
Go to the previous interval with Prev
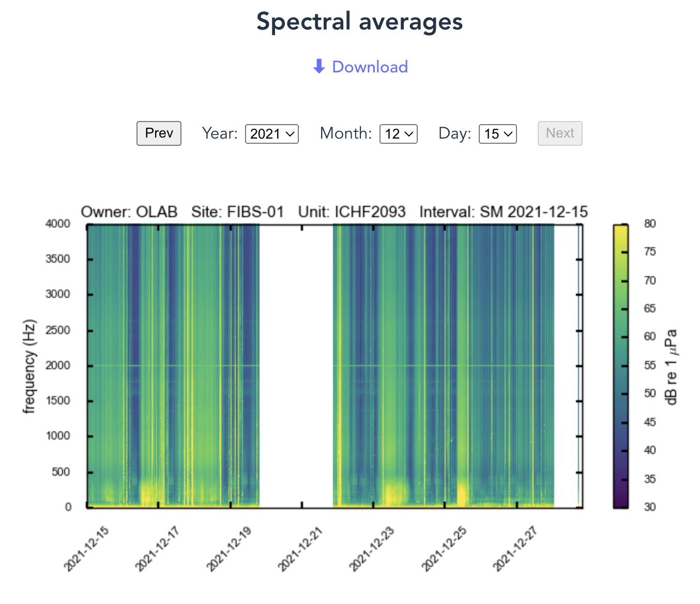pyautogui.click(x=159, y=133)
